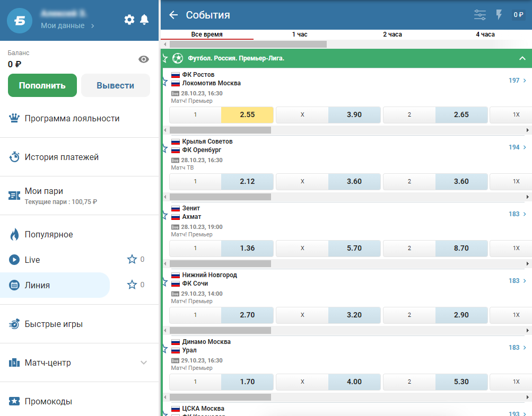This screenshot has width=532, height=416.
Task: Toggle balance visibility eye icon
Action: coord(144,59)
